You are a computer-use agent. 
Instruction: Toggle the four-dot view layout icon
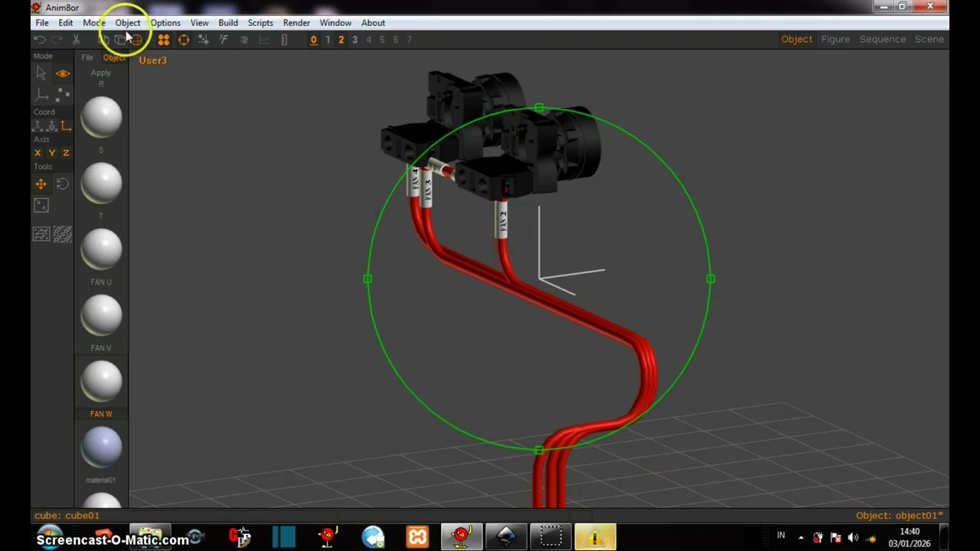(x=164, y=40)
